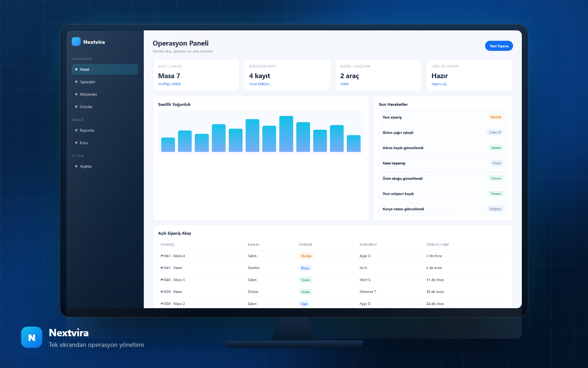
Task: Select order "#1038 · Masa 2" in the table
Action: pyautogui.click(x=173, y=304)
